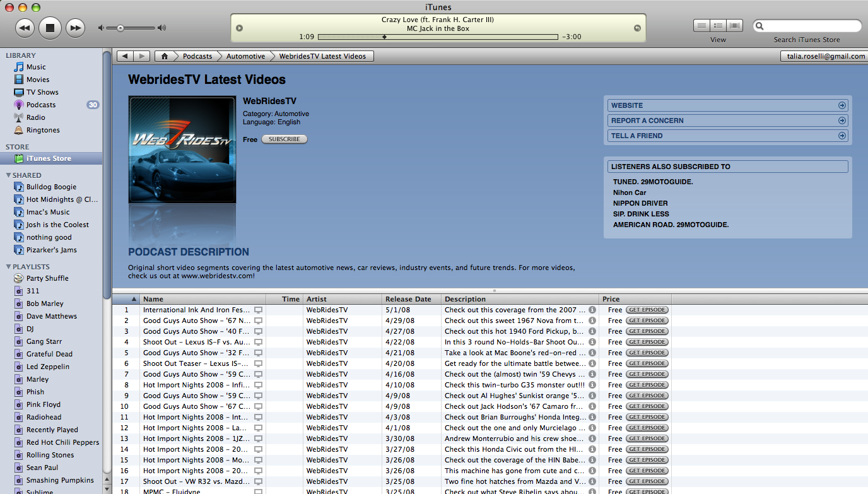Get the 5/1/08 International Ink episode
The width and height of the screenshot is (868, 494).
click(647, 310)
